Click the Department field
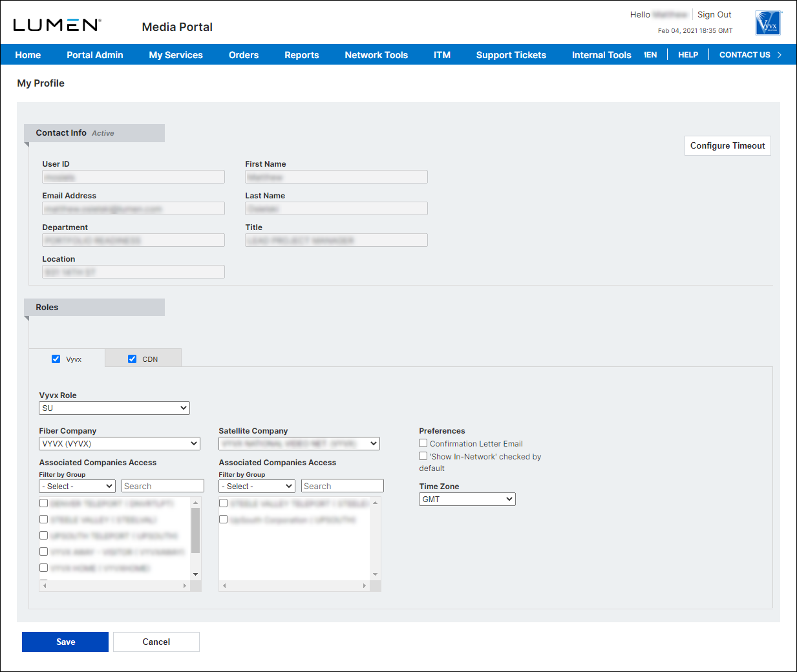 click(134, 240)
